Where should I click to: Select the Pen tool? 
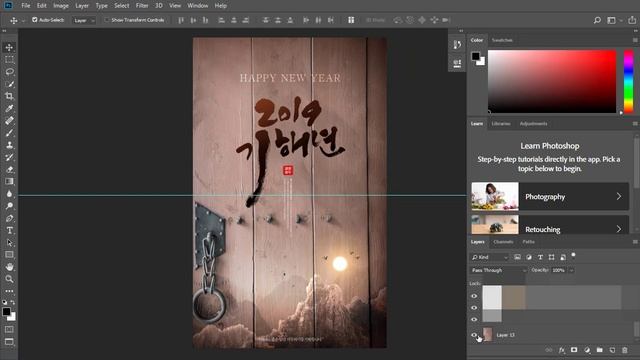[x=9, y=218]
